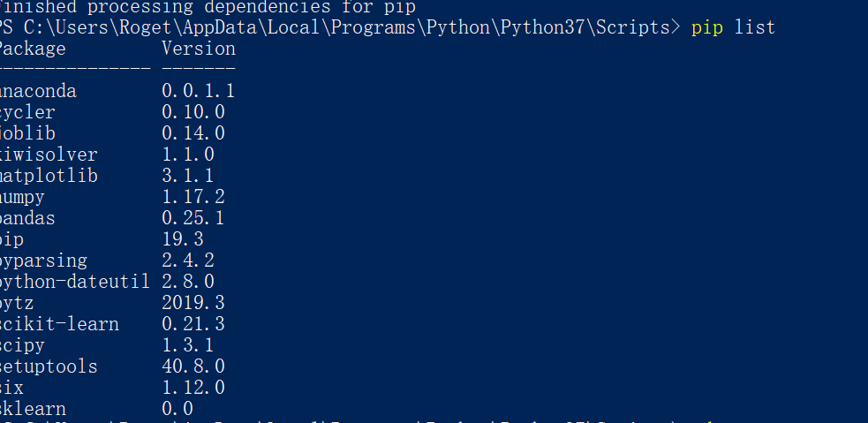Click the 'Version' column header

point(199,49)
